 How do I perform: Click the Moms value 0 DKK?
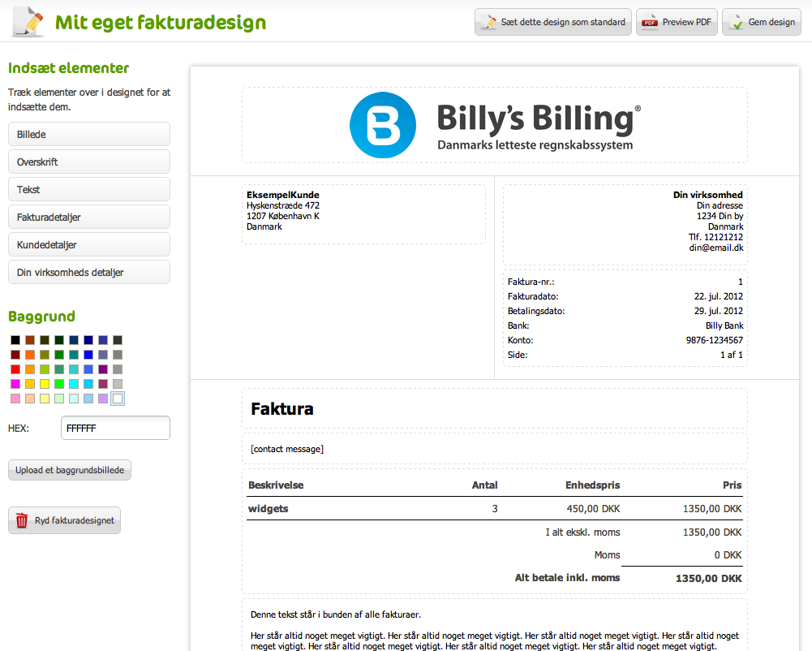click(x=728, y=555)
